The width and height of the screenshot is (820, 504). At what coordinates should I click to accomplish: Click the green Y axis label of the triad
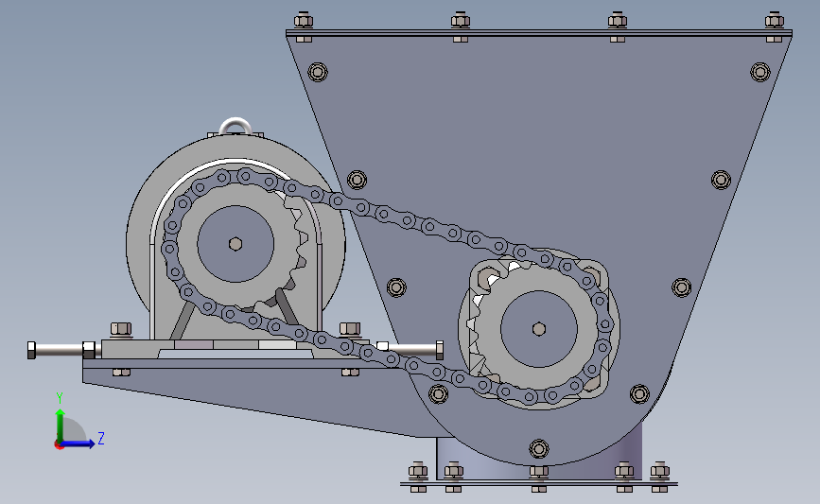pyautogui.click(x=60, y=398)
